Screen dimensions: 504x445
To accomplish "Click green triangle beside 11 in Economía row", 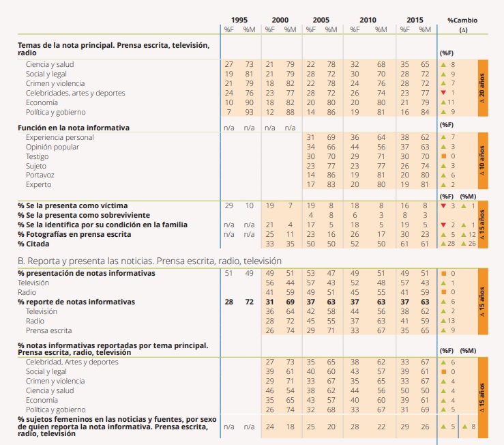I will point(443,102).
